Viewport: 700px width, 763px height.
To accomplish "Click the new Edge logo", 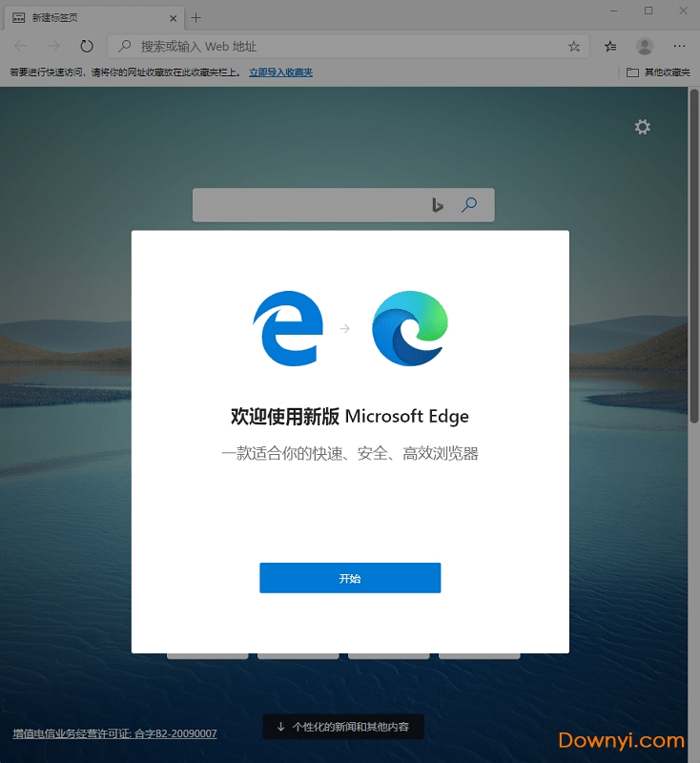I will pyautogui.click(x=410, y=328).
